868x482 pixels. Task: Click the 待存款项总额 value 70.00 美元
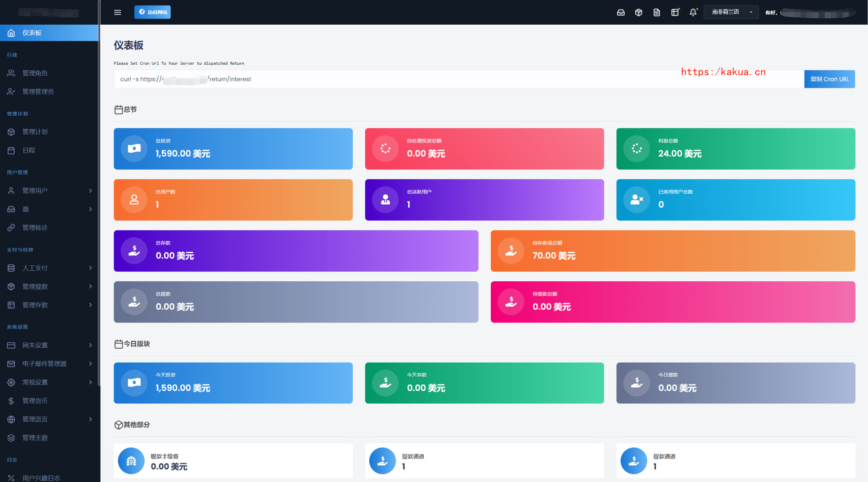554,256
